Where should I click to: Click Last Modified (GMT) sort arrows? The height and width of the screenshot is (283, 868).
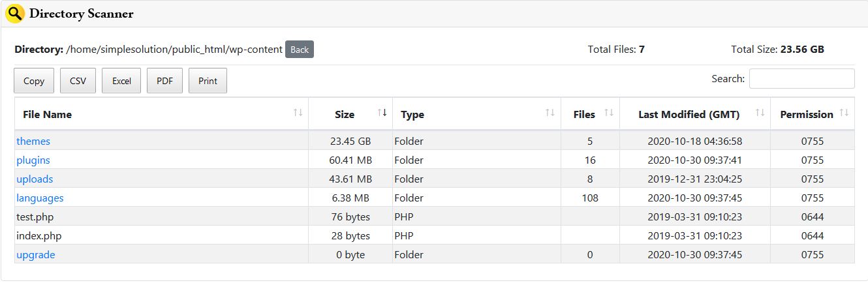(760, 113)
